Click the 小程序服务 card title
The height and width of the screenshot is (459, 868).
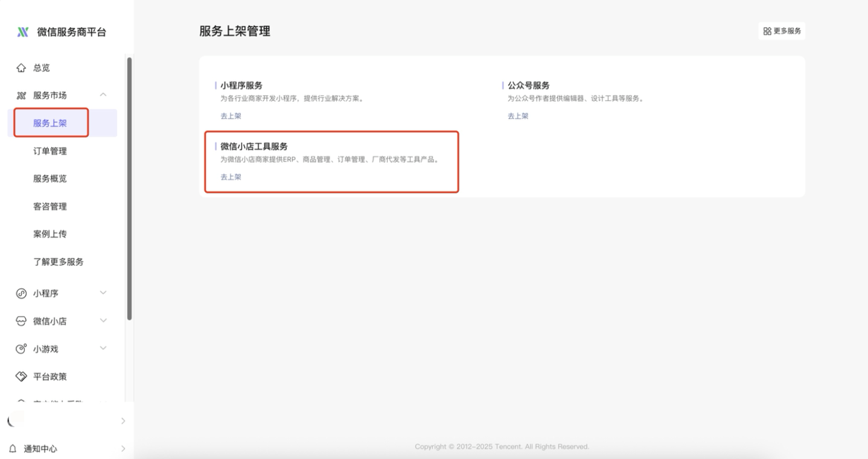point(241,86)
